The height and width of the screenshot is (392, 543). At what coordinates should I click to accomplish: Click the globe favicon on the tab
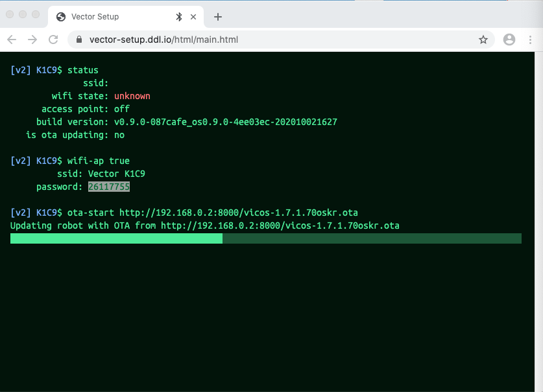point(61,17)
